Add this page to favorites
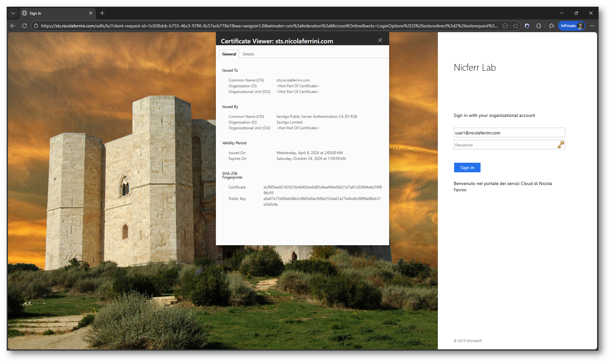The height and width of the screenshot is (364, 612). [x=516, y=26]
